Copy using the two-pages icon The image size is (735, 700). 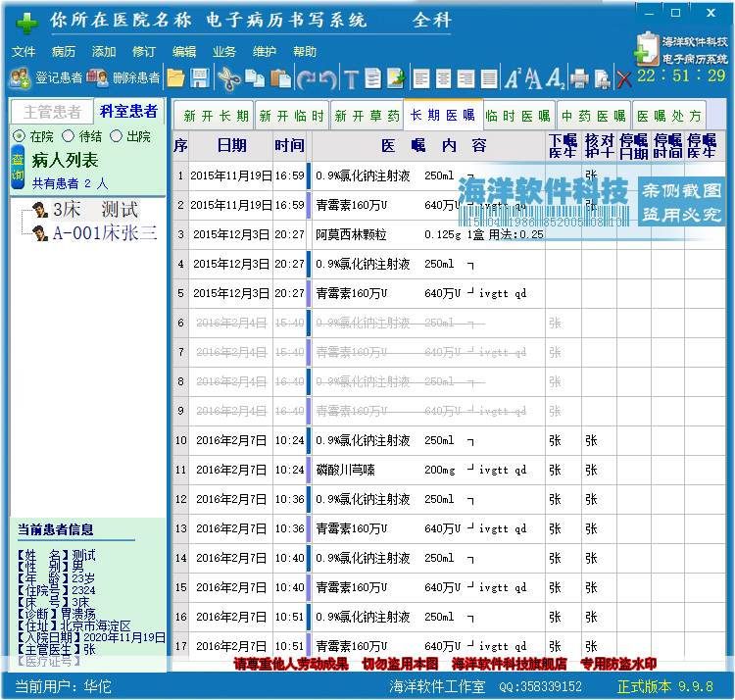(256, 78)
